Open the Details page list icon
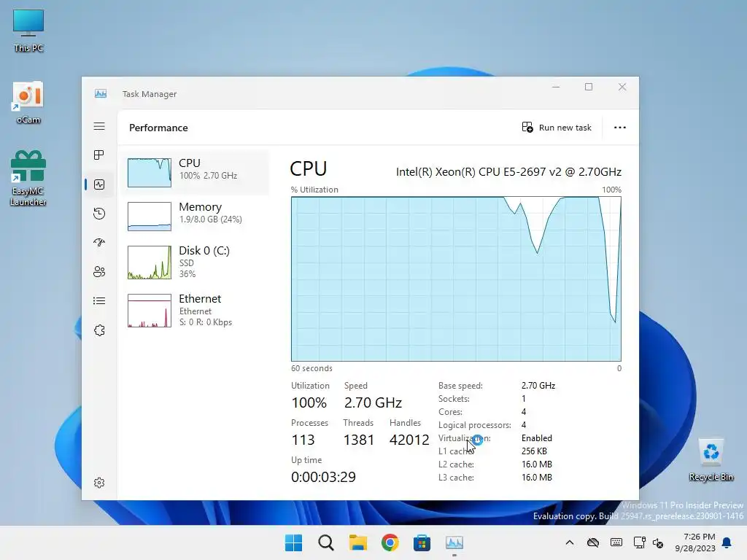Viewport: 747px width, 560px height. click(99, 301)
